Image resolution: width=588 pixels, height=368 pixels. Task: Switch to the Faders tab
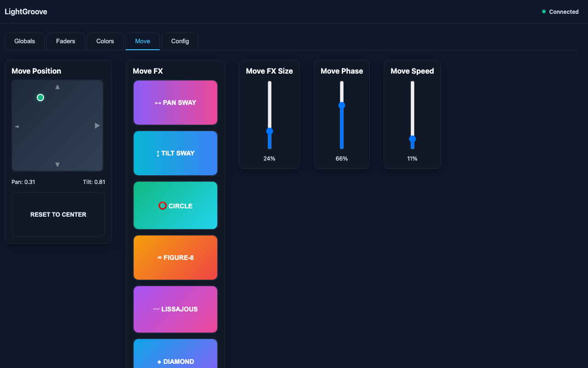[65, 41]
